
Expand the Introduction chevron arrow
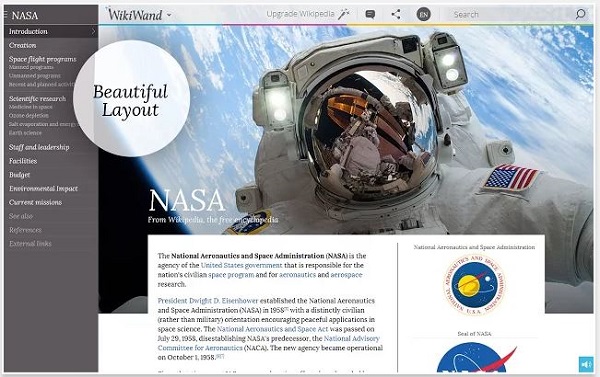pyautogui.click(x=93, y=31)
